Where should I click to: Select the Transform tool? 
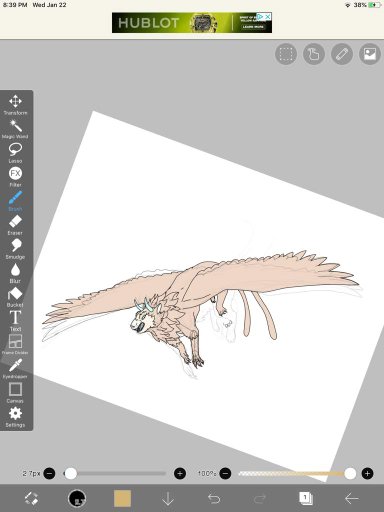pos(15,105)
